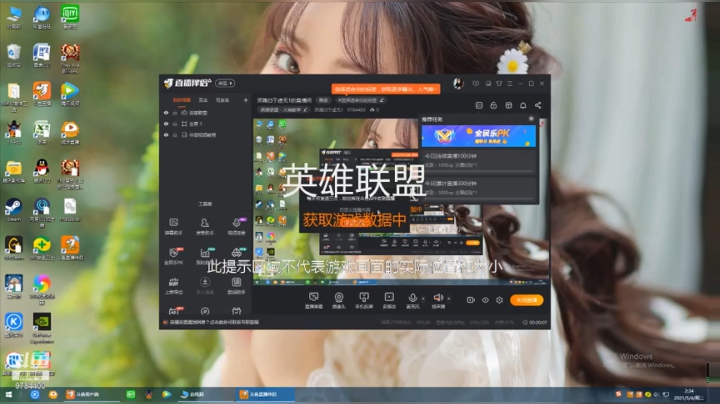
Task: Switch to the third scene tab
Action: 222,100
